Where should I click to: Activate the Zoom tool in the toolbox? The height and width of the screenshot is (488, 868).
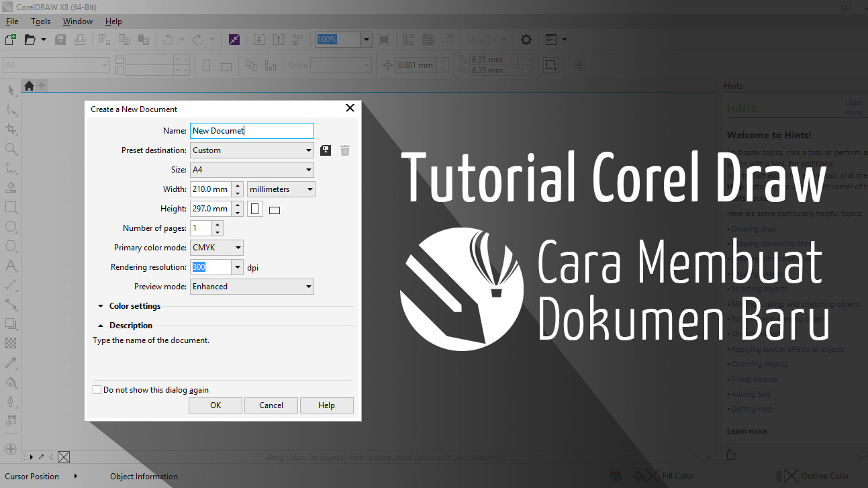11,148
